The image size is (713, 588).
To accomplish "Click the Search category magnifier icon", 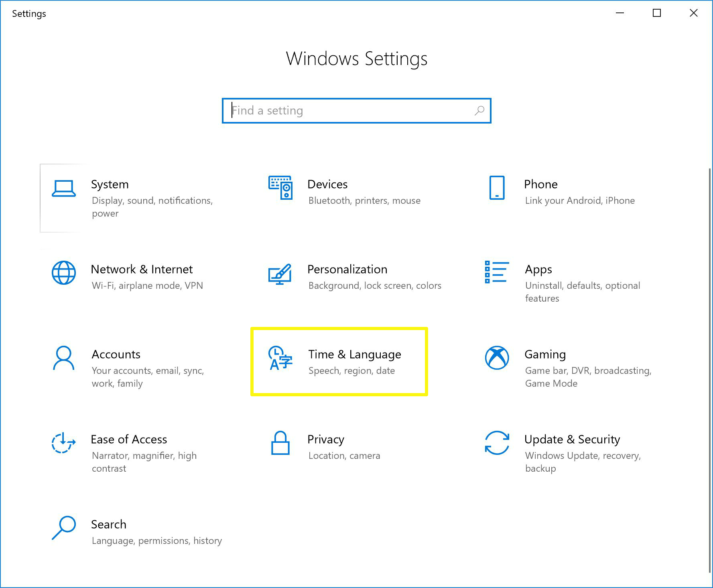I will [x=64, y=528].
